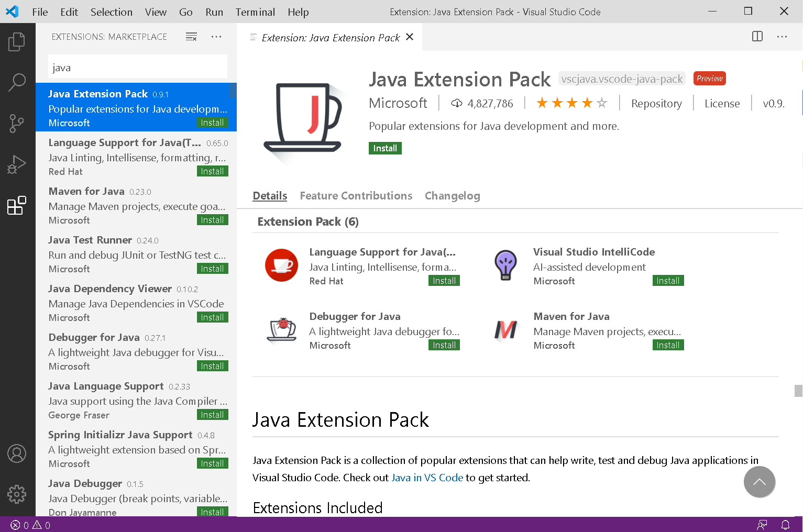Open Views and More Actions ellipsis in sidebar
The image size is (803, 532).
tap(216, 37)
